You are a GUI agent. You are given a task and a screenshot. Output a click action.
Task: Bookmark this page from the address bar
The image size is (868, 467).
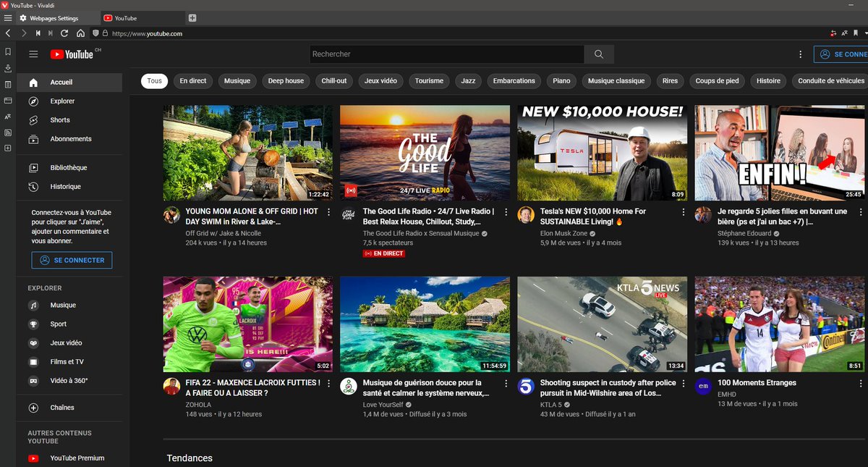857,33
